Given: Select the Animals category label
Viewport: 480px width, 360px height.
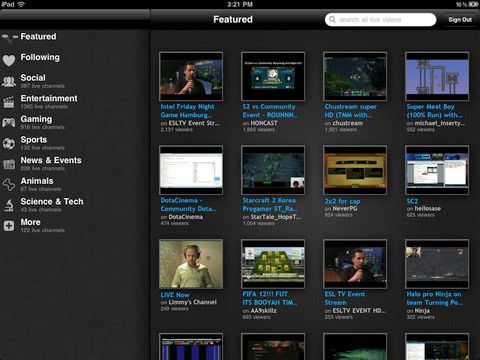Looking at the screenshot, I should click(37, 181).
